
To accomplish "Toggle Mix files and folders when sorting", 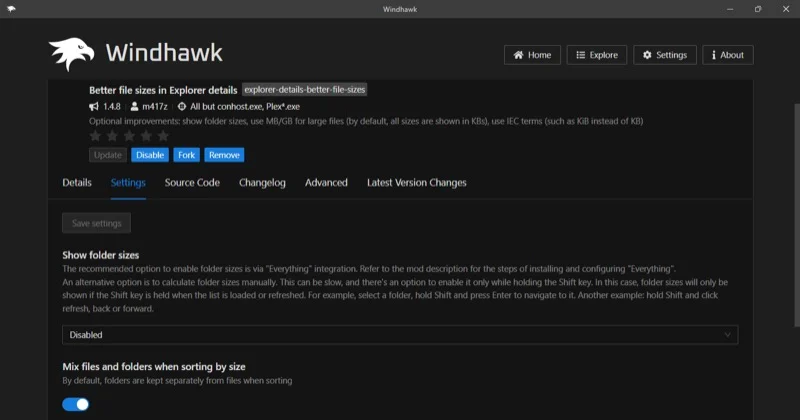I will [76, 404].
